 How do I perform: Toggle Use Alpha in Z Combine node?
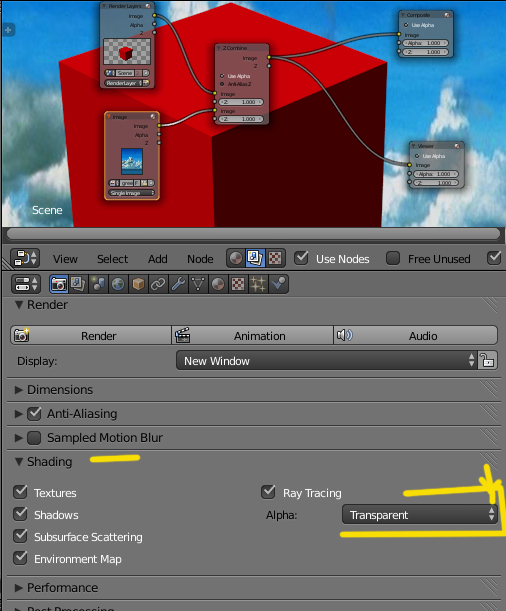[222, 76]
